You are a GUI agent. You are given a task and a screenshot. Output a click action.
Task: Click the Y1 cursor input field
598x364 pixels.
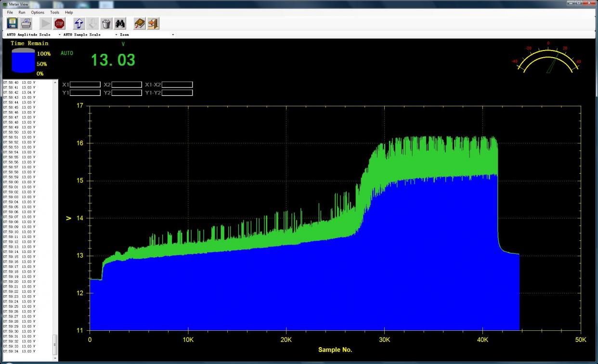85,92
